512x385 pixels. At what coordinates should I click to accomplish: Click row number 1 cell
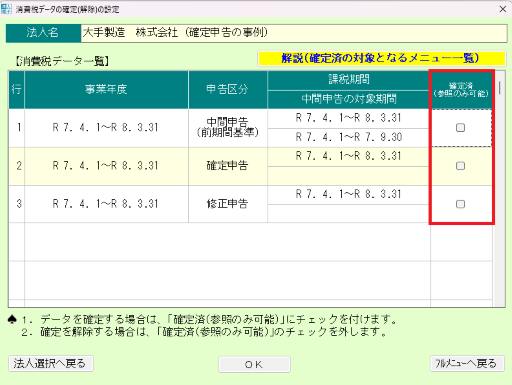[x=17, y=128]
